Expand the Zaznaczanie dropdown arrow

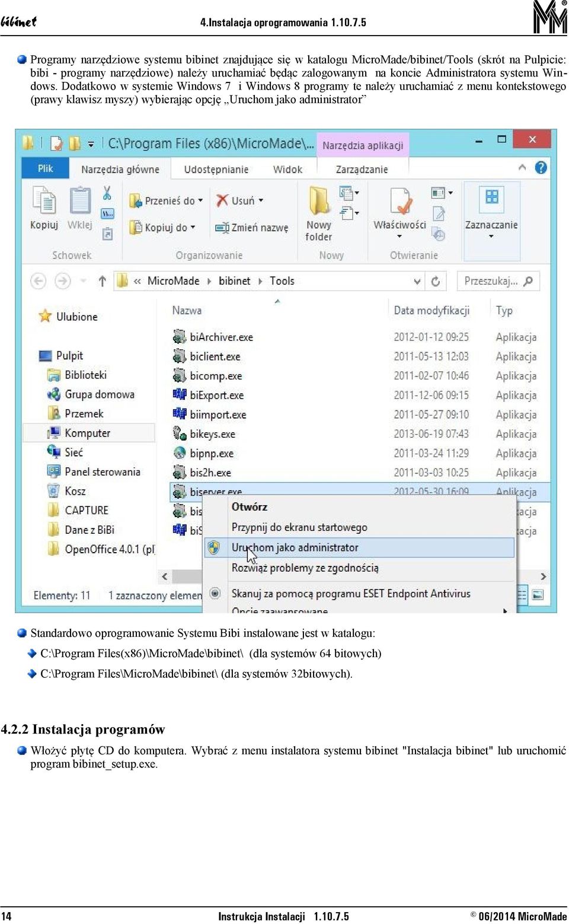pos(491,237)
